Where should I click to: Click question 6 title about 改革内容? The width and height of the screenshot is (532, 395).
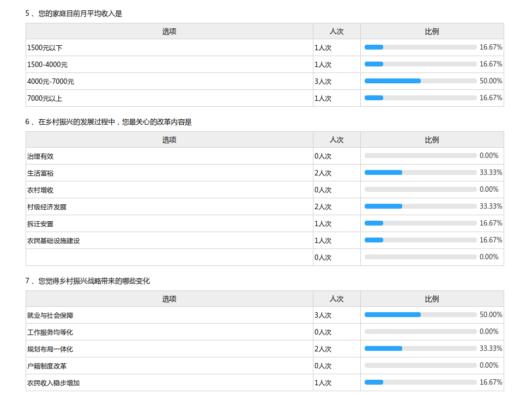coord(108,122)
